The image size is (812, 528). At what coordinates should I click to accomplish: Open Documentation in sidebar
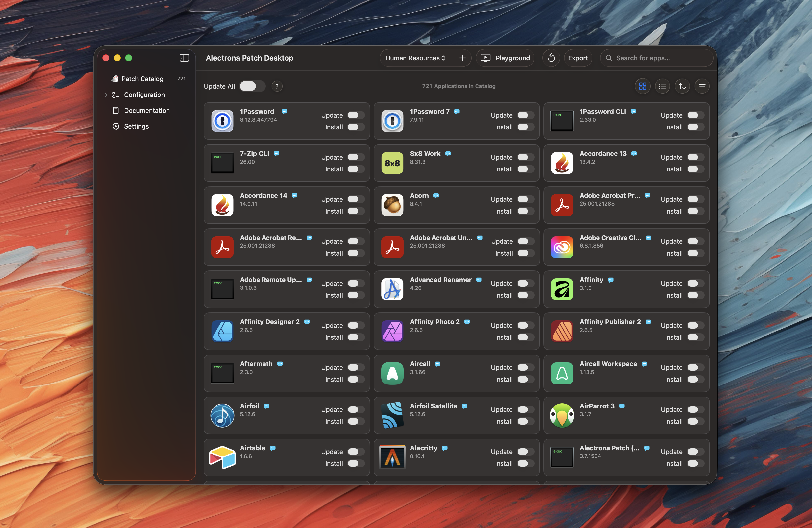pyautogui.click(x=147, y=111)
